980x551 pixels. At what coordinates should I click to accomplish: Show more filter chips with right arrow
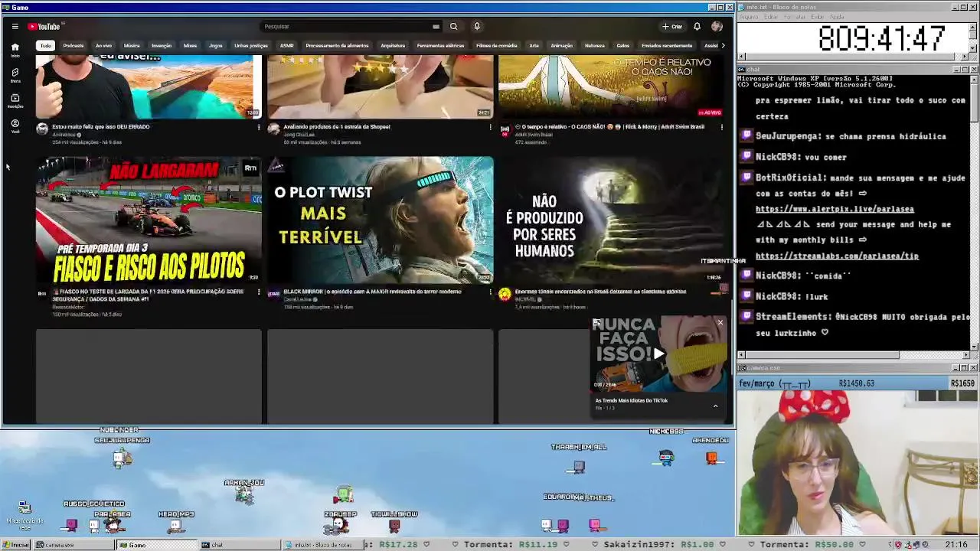723,45
